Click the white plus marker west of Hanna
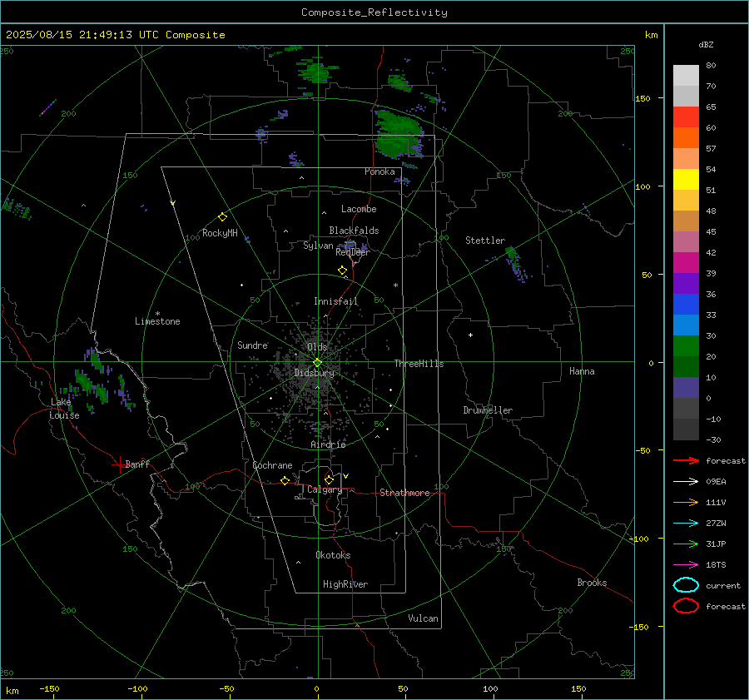749x700 pixels. pos(470,335)
